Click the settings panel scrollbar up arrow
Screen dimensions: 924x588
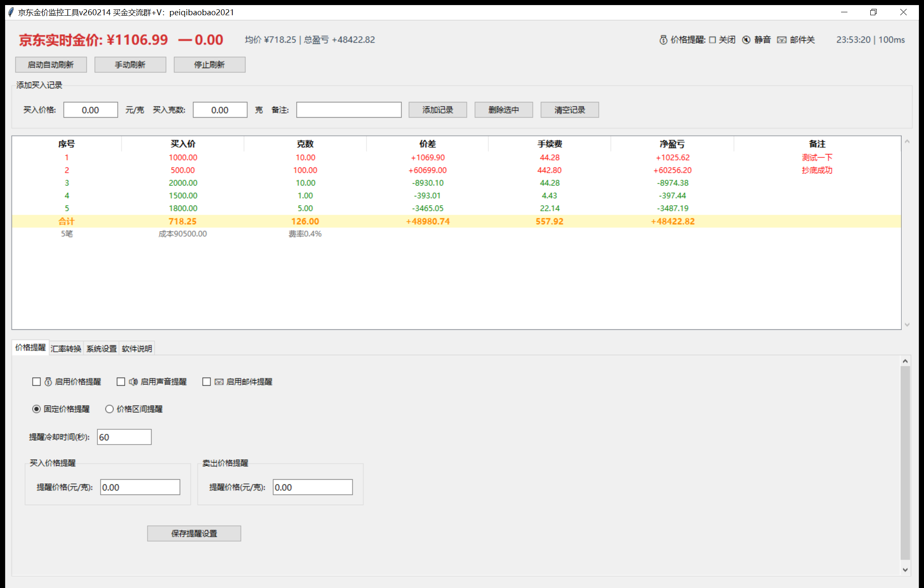point(905,361)
